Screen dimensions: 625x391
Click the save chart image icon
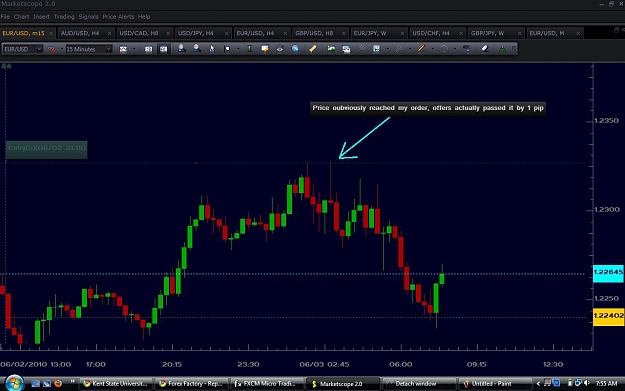pyautogui.click(x=346, y=49)
